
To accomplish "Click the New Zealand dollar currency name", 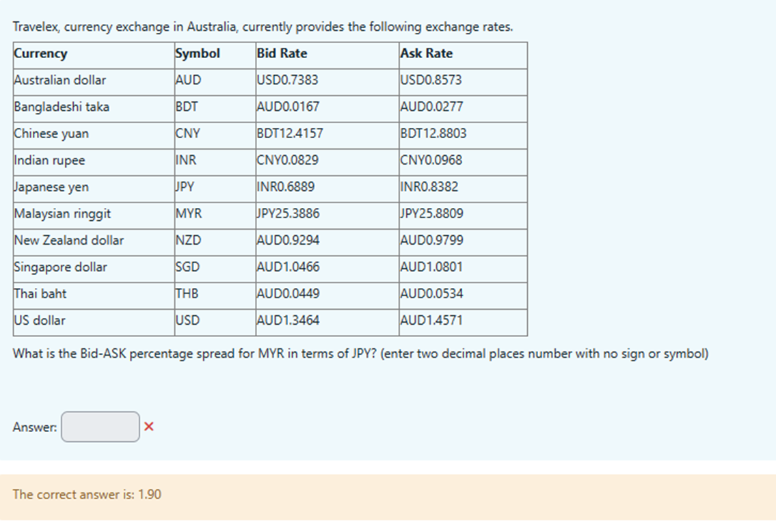I will pyautogui.click(x=69, y=240).
